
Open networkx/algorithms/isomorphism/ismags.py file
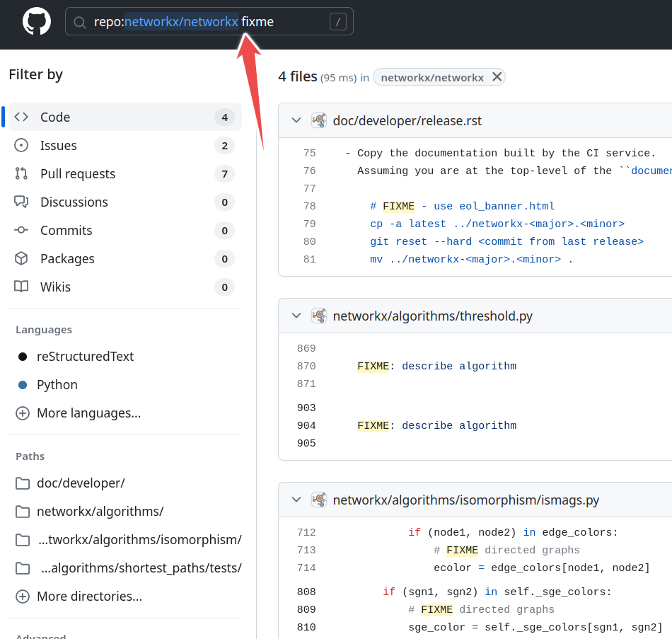(466, 500)
